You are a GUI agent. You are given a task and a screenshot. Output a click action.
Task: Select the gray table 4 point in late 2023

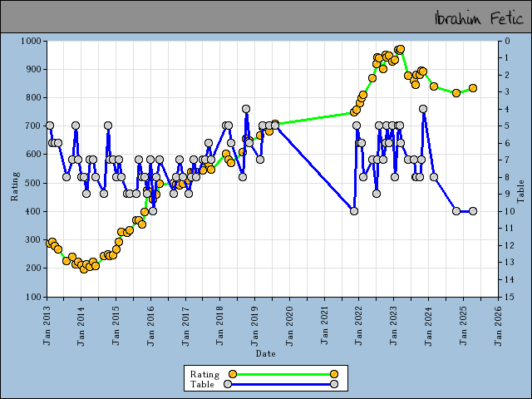click(423, 109)
